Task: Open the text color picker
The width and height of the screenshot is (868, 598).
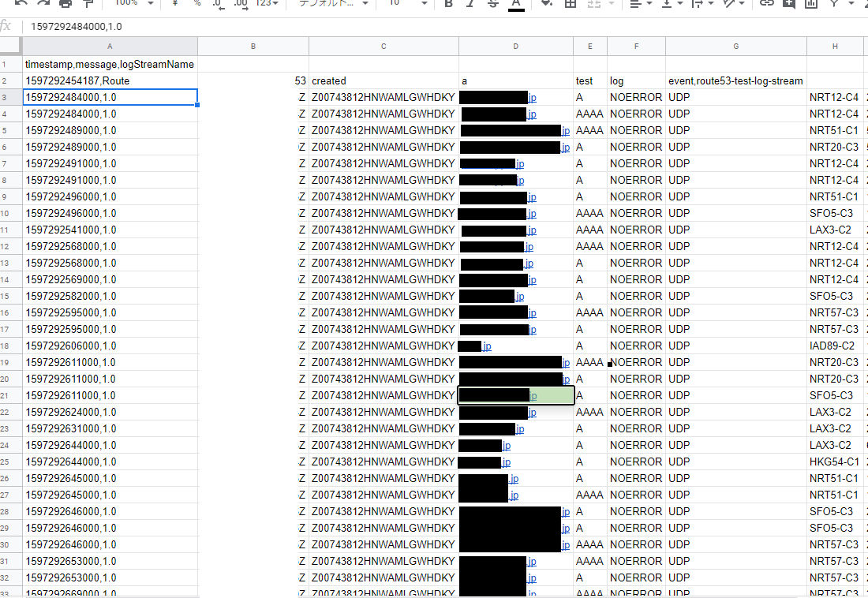Action: [516, 4]
